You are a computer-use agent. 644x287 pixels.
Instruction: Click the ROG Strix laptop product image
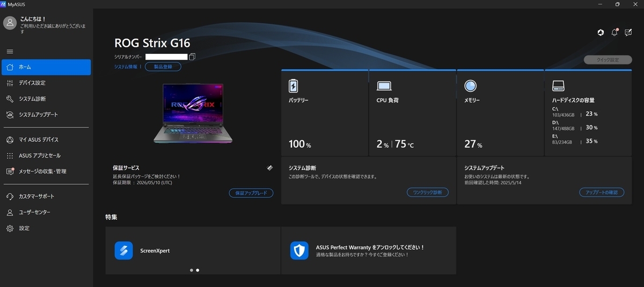coord(192,113)
